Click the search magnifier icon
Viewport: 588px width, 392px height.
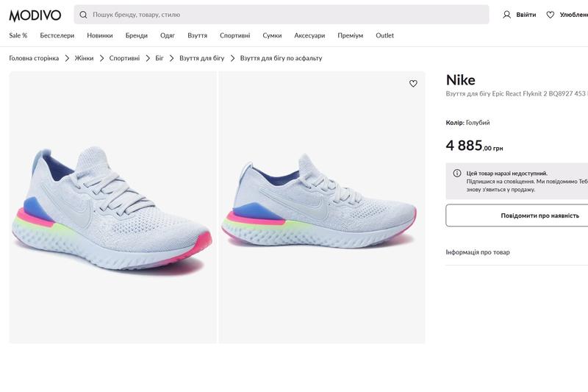pyautogui.click(x=83, y=15)
